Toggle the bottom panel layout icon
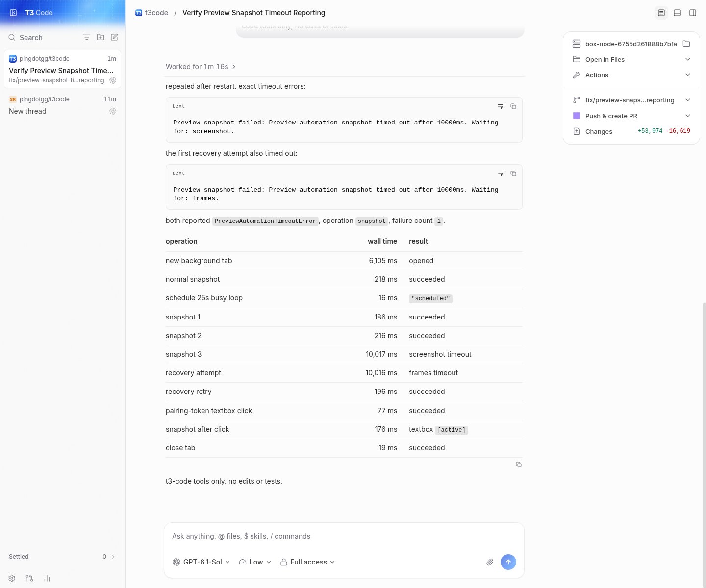This screenshot has width=706, height=588. [677, 13]
